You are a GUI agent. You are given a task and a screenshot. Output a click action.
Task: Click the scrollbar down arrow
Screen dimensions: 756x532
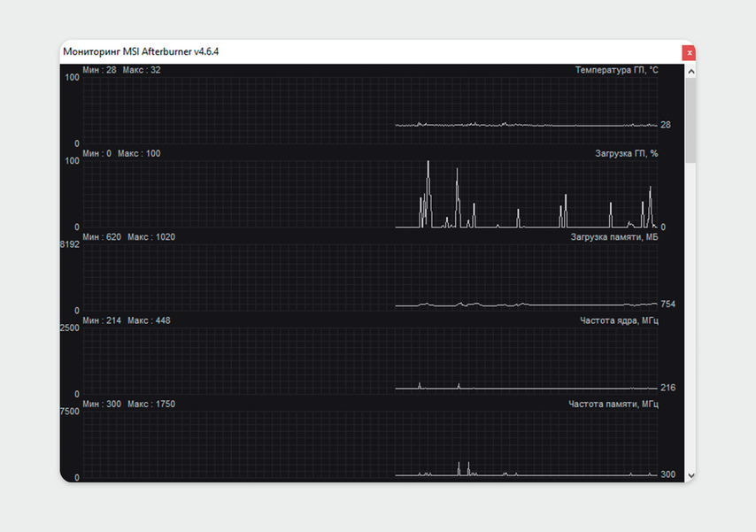click(x=690, y=475)
